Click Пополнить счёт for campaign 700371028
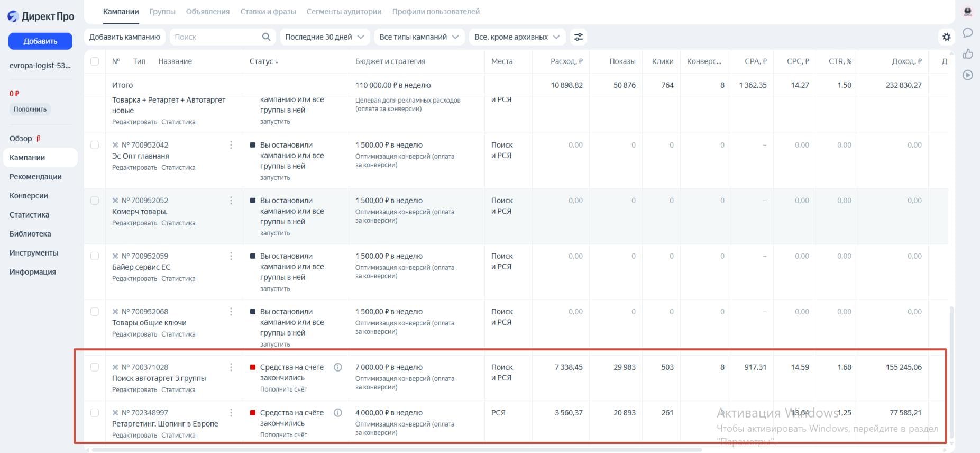 click(283, 389)
